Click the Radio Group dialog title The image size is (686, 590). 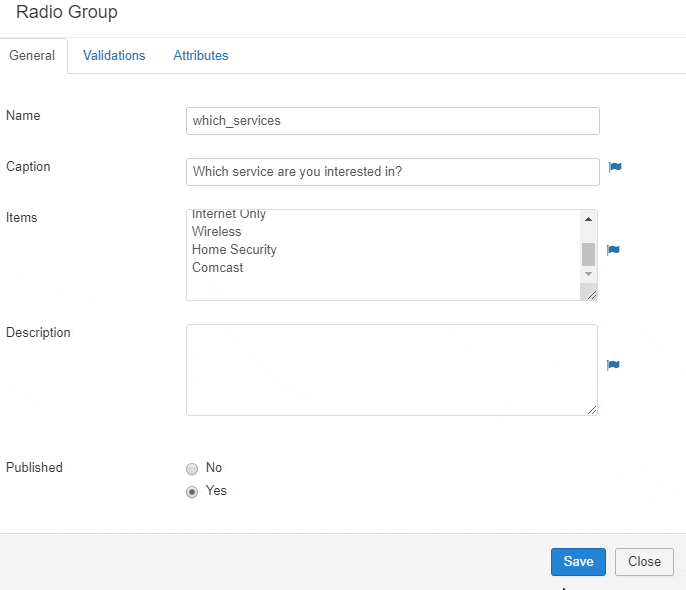coord(66,12)
